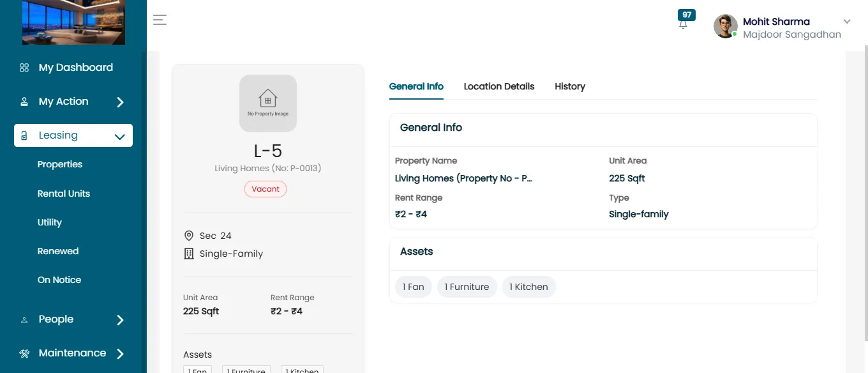Click the My Action person icon
The width and height of the screenshot is (868, 373).
(24, 102)
